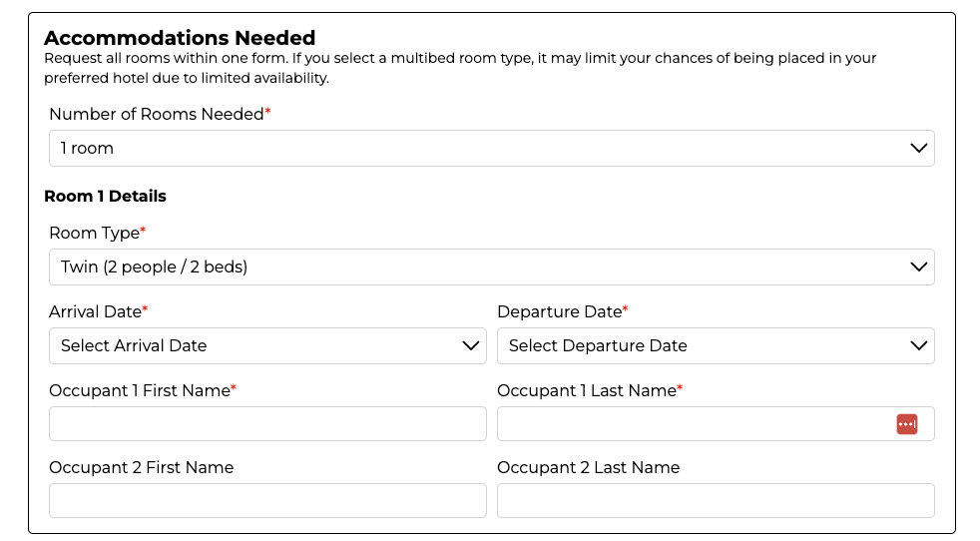Viewport: 980px width, 541px height.
Task: Focus the Occupant 2 Last Name field
Action: tap(716, 500)
